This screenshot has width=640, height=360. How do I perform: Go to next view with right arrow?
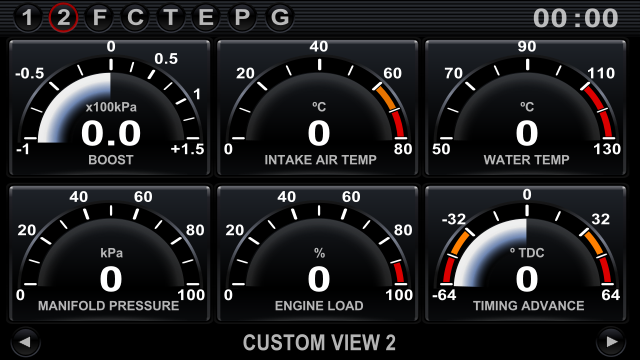coord(611,342)
